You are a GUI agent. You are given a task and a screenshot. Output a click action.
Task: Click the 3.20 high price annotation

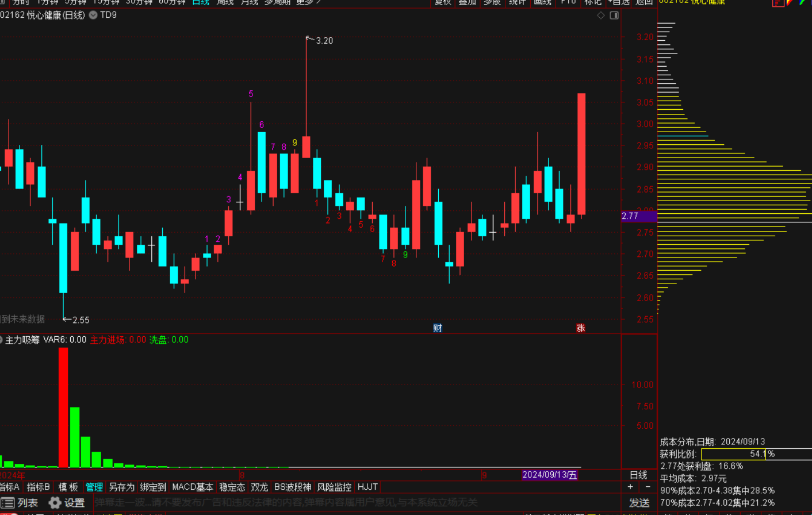pyautogui.click(x=324, y=41)
